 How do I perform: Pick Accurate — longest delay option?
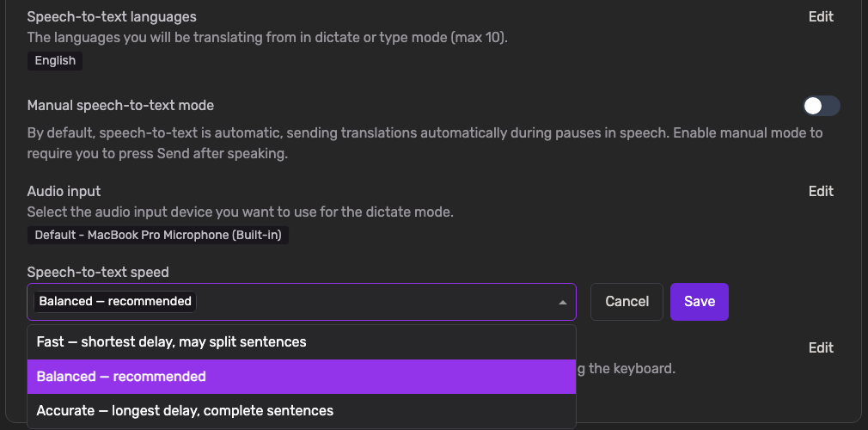(x=302, y=411)
